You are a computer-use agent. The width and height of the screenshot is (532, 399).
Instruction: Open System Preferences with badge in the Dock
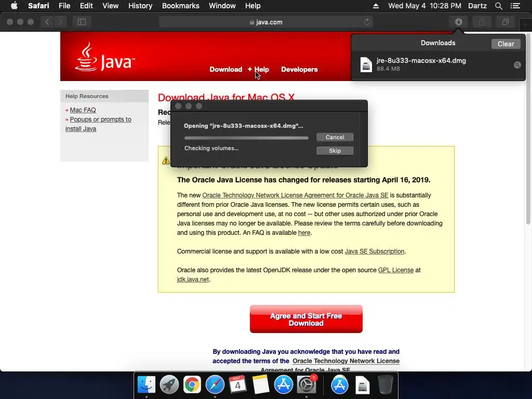pos(307,384)
